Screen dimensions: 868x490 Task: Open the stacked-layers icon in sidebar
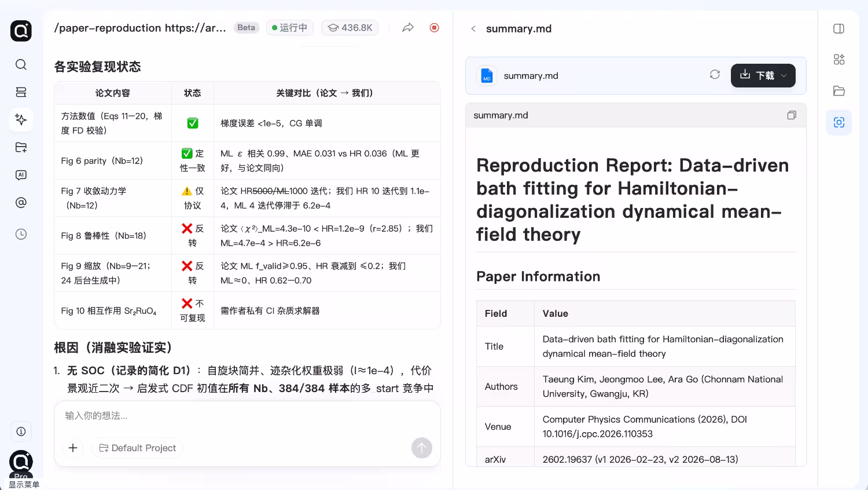click(x=21, y=92)
